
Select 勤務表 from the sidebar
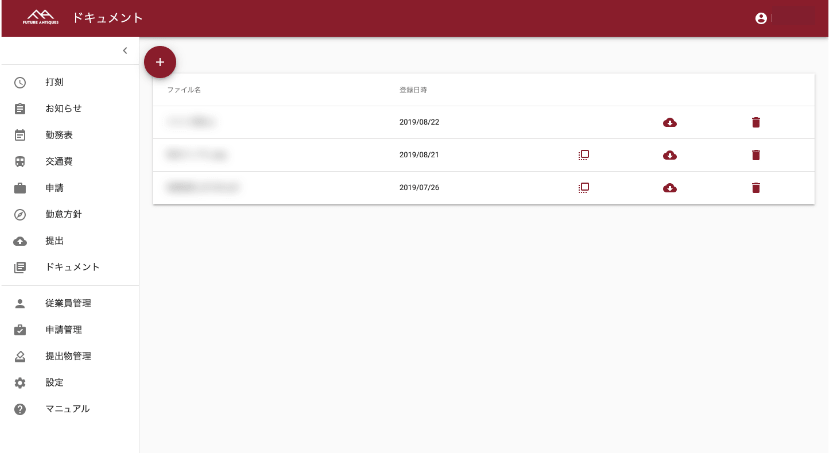click(x=59, y=135)
